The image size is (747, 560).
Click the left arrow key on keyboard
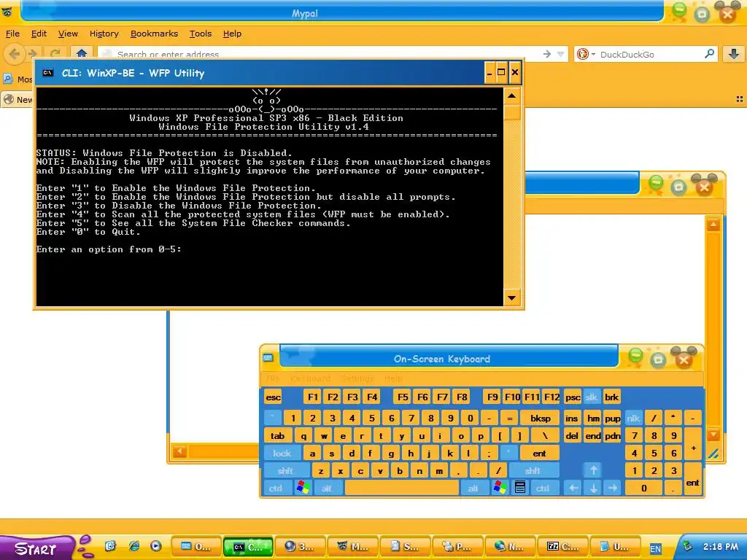click(x=573, y=488)
